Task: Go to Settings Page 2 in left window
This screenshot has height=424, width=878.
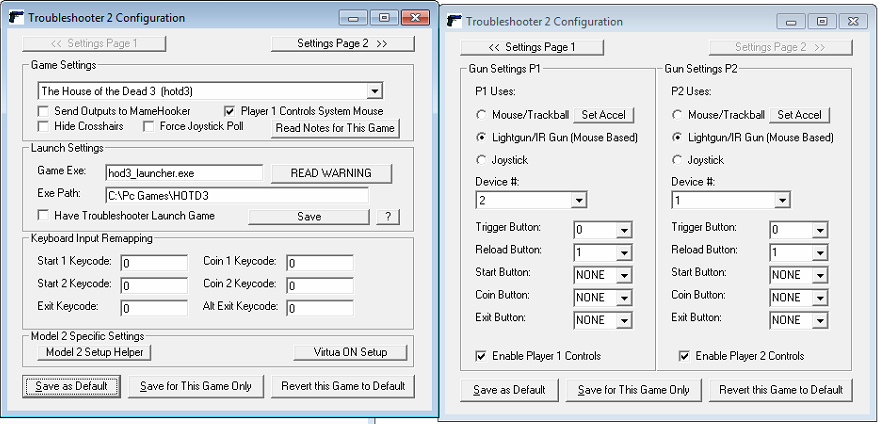Action: pos(341,43)
